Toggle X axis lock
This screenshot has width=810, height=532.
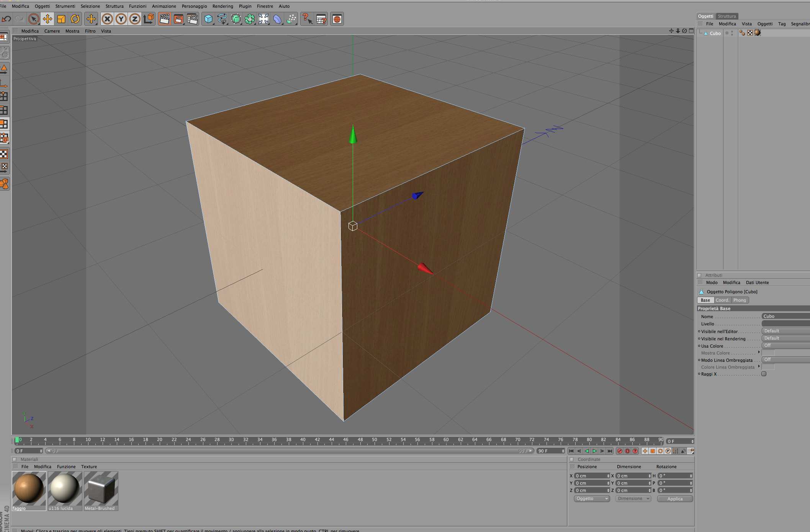[x=107, y=19]
